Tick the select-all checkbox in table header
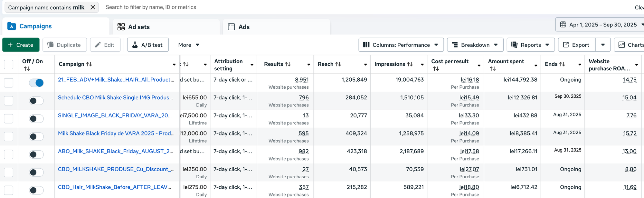Screen dimensions: 644x198 pos(9,64)
